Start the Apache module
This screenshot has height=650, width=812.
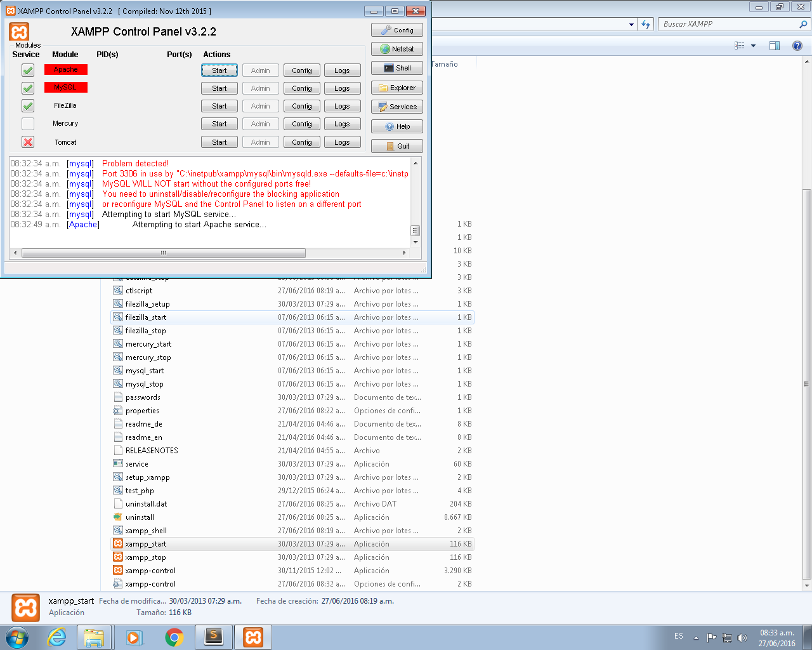click(x=219, y=70)
